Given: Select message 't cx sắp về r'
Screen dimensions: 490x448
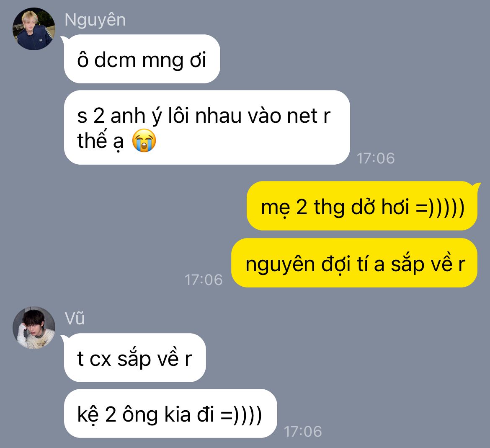Looking at the screenshot, I should pos(135,357).
